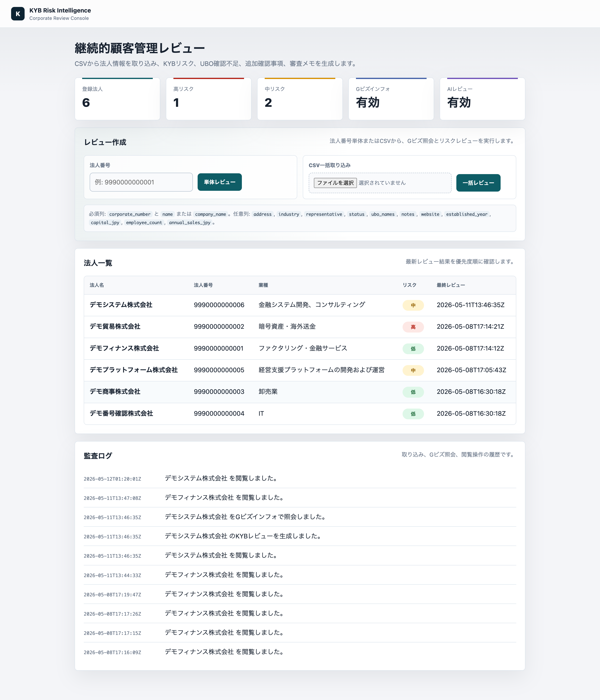Click the ファイルを選択 file chooser button
The image size is (600, 700).
pos(335,183)
